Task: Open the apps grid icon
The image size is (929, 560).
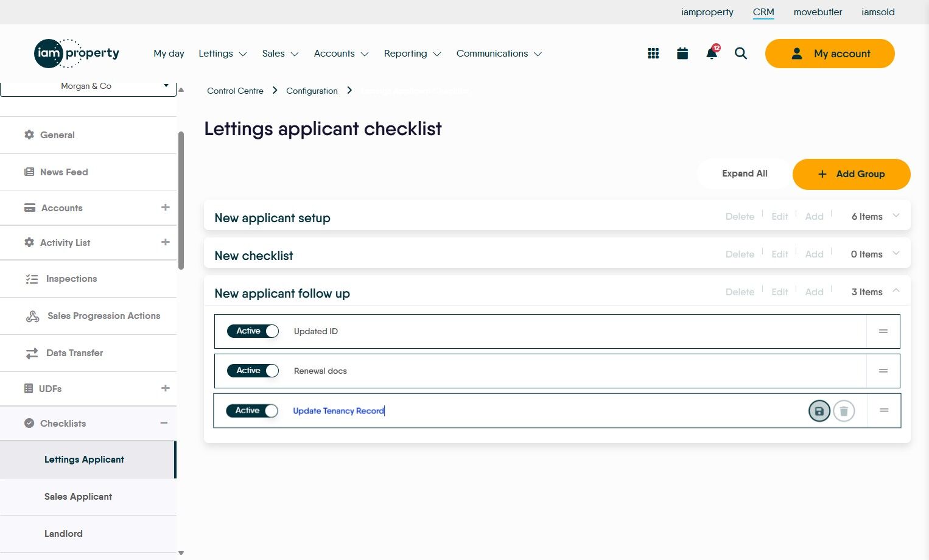Action: [x=653, y=54]
